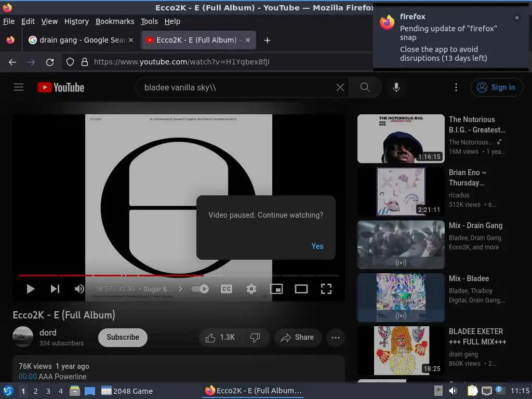532x399 pixels.
Task: Jump to 00:00 AAA Powerline timestamp
Action: tap(28, 377)
